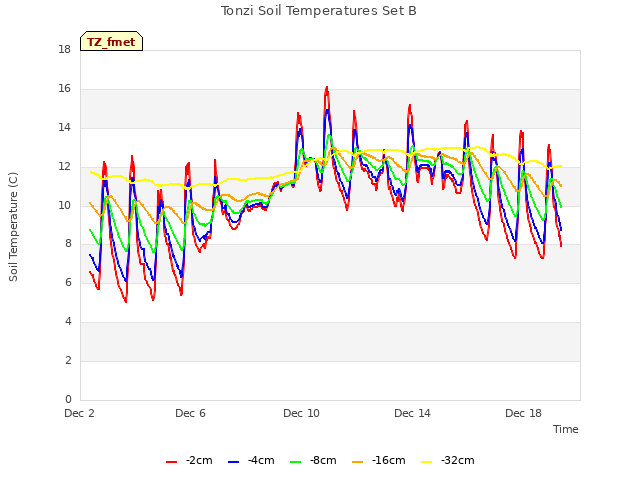Click the 2 y-axis tick label
The height and width of the screenshot is (480, 640).
click(68, 360)
